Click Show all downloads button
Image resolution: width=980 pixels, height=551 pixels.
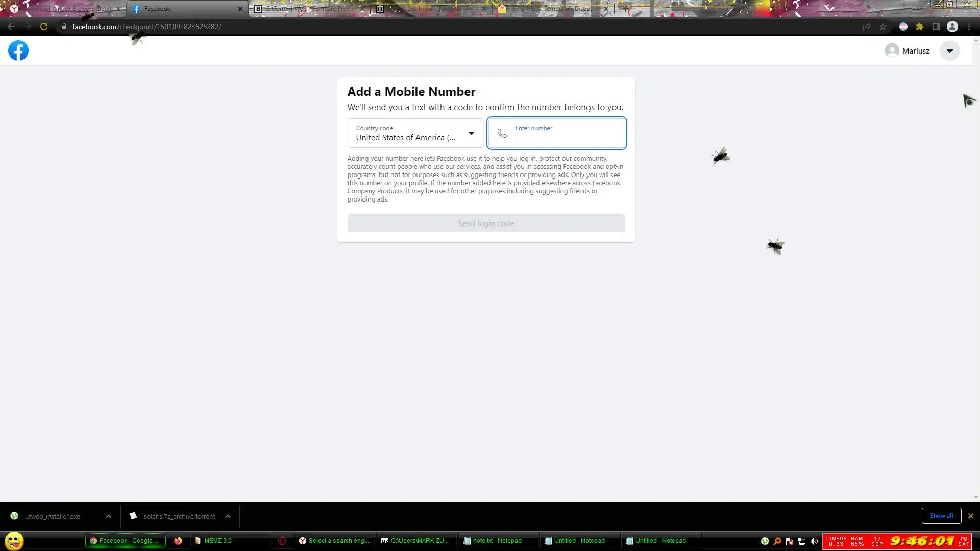pos(941,516)
